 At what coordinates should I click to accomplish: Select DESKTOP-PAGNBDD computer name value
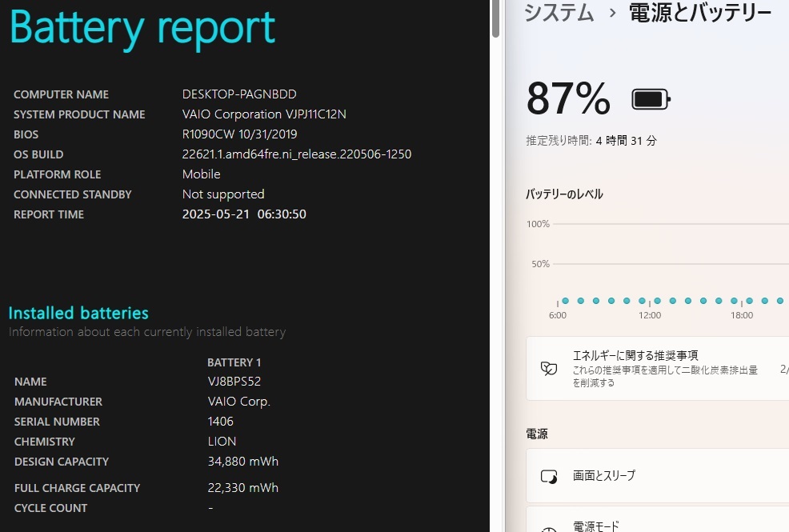point(239,94)
